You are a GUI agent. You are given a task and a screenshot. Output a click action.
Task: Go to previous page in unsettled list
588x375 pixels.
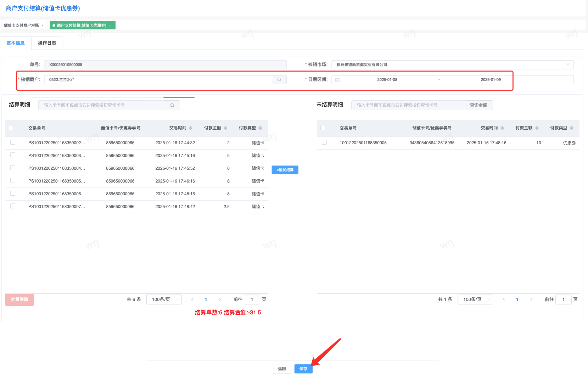click(504, 300)
